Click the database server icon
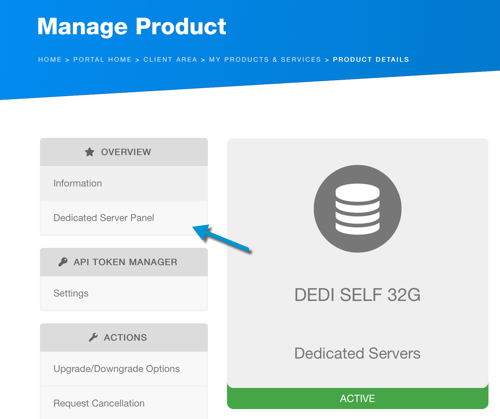 click(x=358, y=209)
